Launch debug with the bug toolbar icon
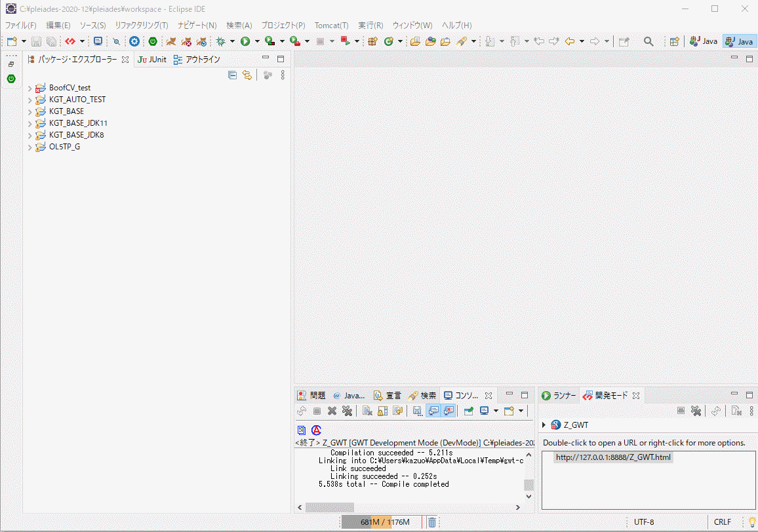Screen dimensions: 758x532 221,41
